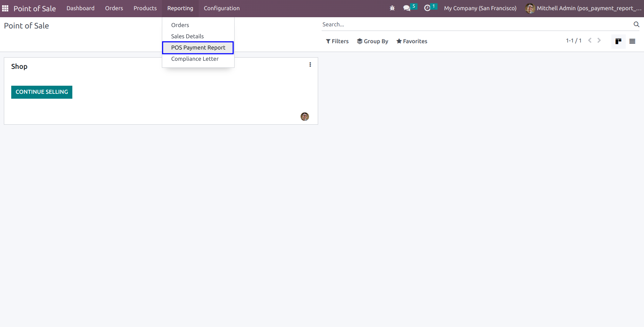Click the debug bug icon
Screen dimensions: 644x327
(x=392, y=8)
